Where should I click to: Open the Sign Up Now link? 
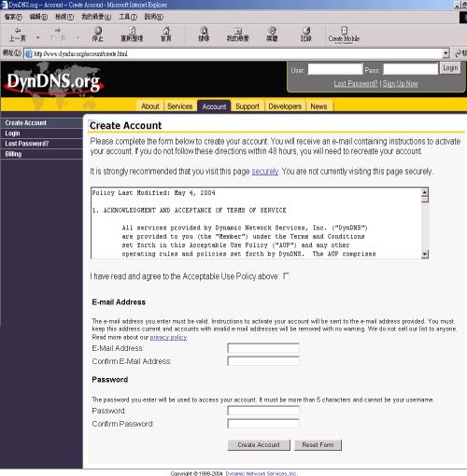click(401, 84)
